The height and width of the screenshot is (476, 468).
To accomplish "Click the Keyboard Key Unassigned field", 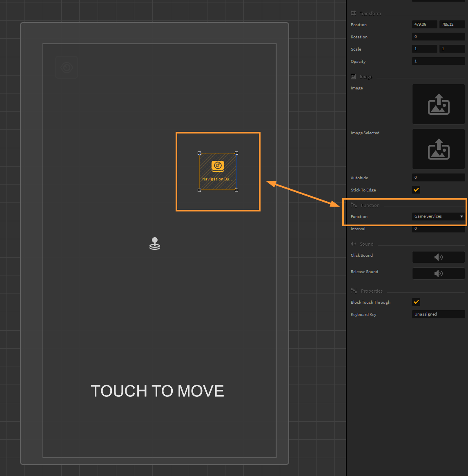I will pyautogui.click(x=438, y=314).
